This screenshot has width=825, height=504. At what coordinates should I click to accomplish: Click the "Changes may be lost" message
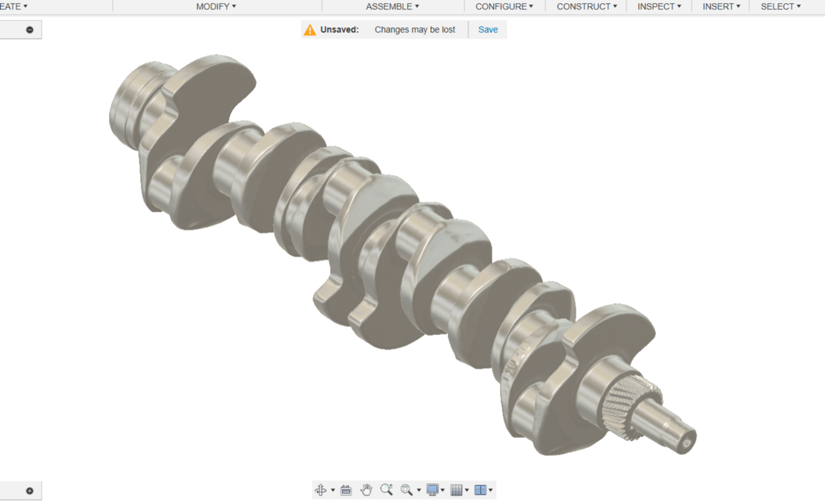tap(415, 30)
